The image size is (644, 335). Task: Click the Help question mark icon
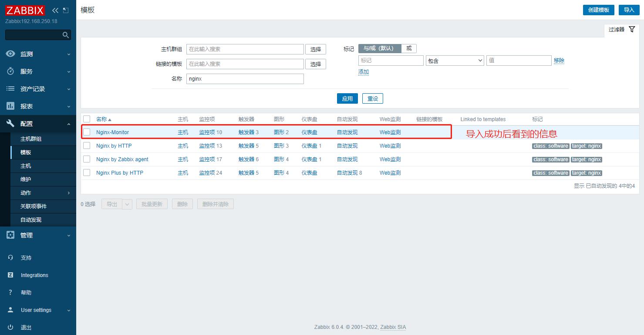point(10,293)
